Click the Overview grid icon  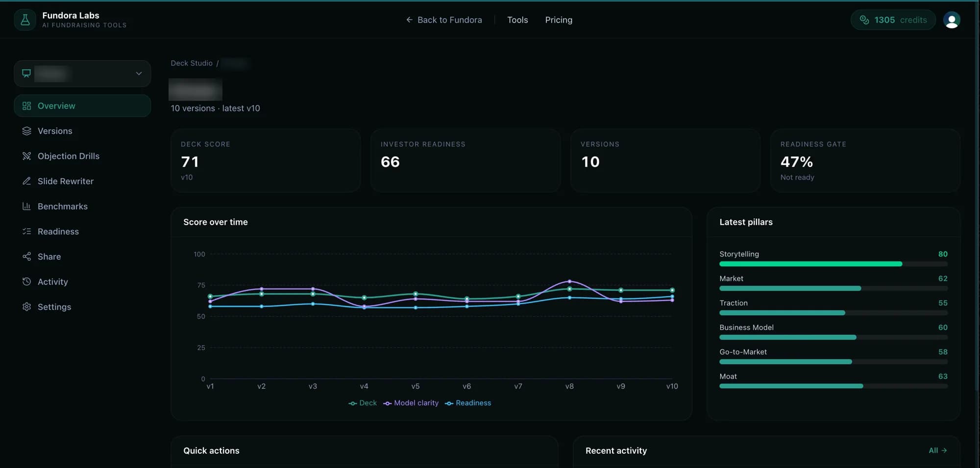click(27, 106)
